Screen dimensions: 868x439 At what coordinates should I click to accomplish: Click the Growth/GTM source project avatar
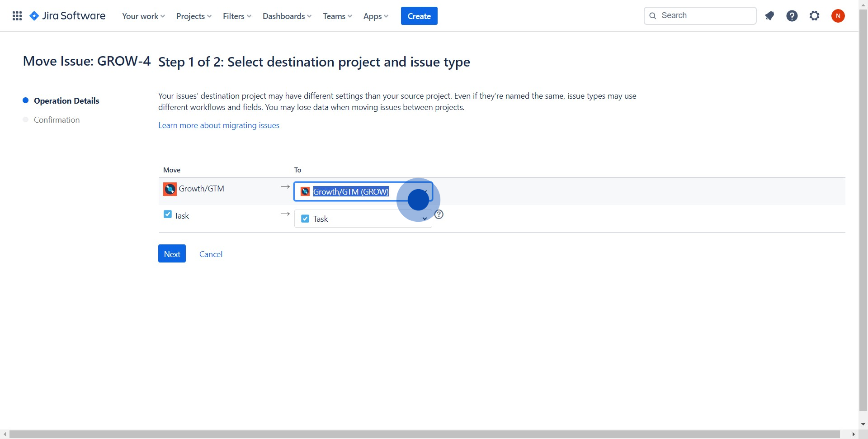[x=170, y=189]
